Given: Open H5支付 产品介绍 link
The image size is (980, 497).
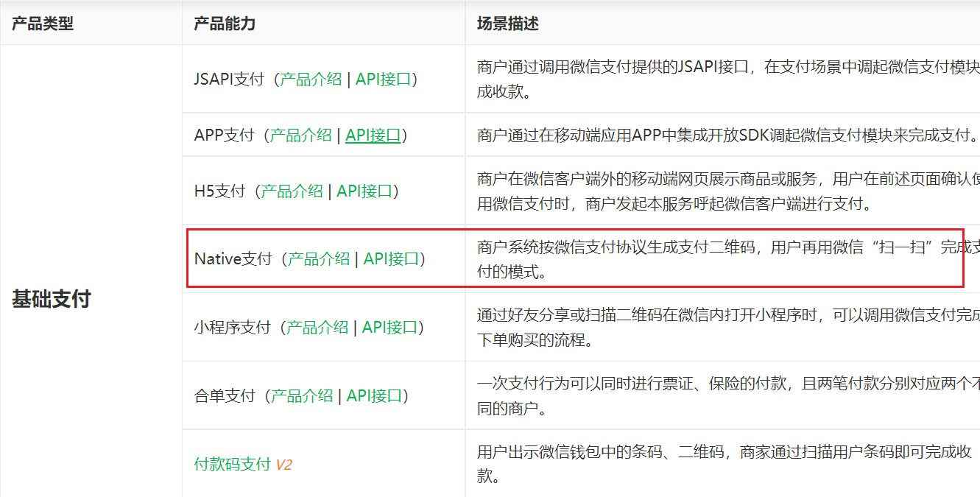Looking at the screenshot, I should [x=292, y=191].
